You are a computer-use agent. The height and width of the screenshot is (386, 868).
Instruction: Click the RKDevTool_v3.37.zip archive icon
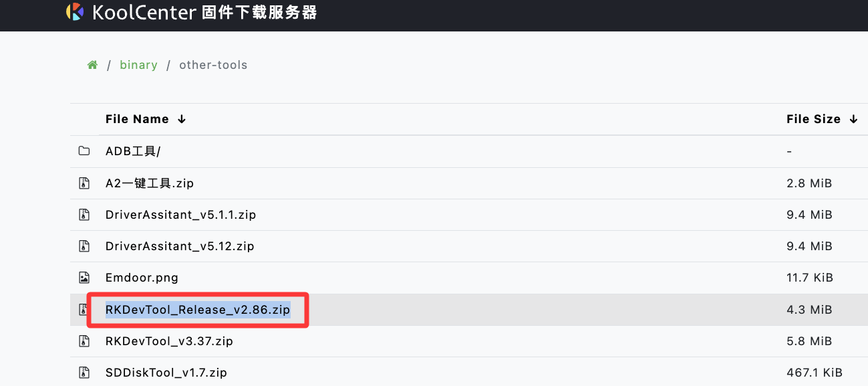pyautogui.click(x=84, y=341)
